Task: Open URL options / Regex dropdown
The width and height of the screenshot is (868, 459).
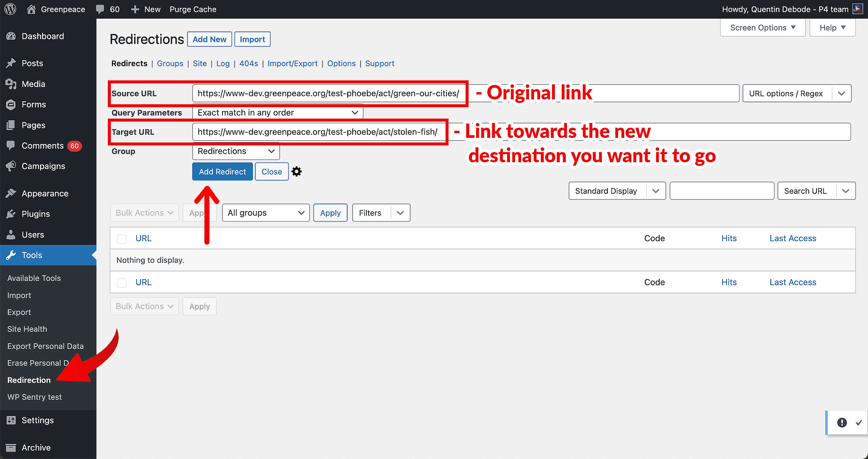Action: (x=797, y=93)
